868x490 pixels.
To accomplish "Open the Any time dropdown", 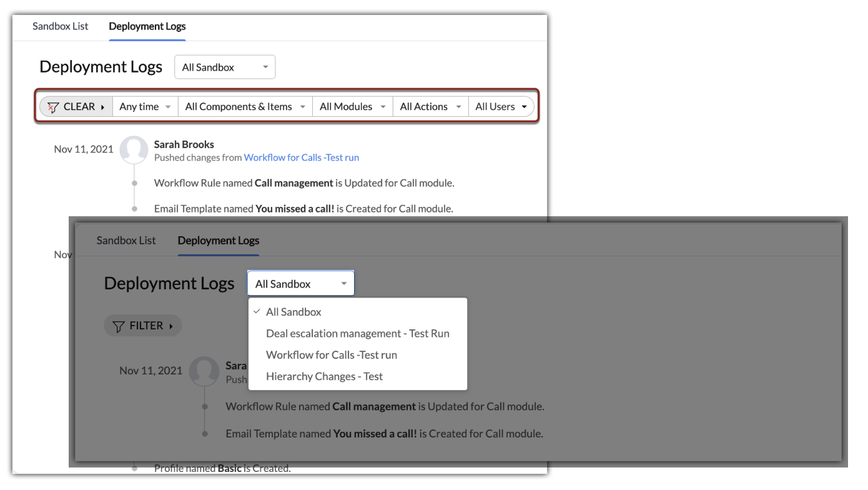I will coord(145,107).
